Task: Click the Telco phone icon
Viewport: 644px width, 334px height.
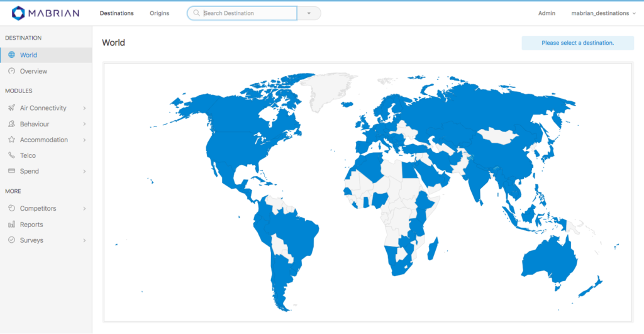Action: 11,155
